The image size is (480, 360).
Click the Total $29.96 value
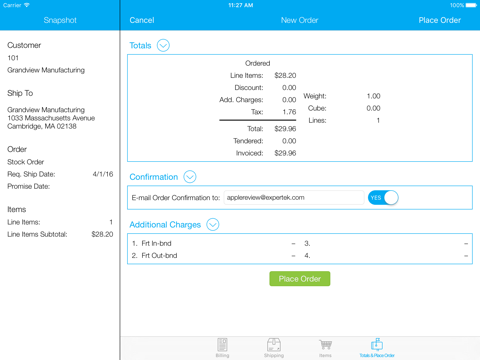(285, 129)
